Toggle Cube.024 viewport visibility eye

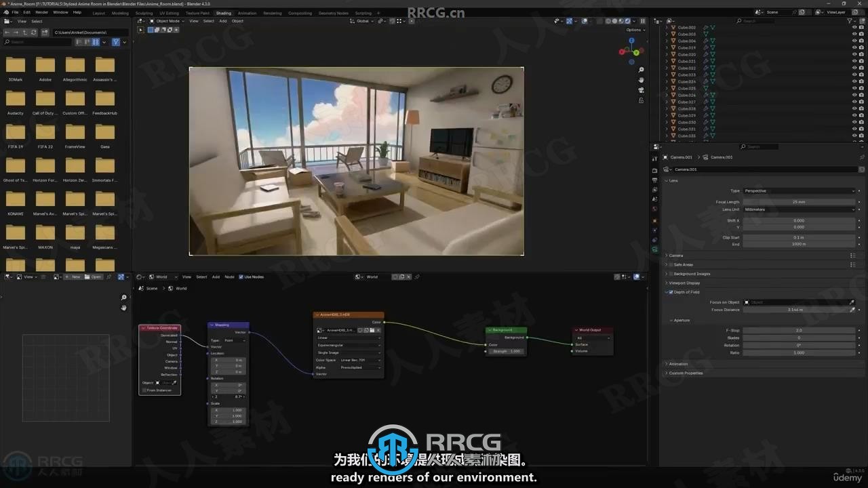tap(854, 81)
